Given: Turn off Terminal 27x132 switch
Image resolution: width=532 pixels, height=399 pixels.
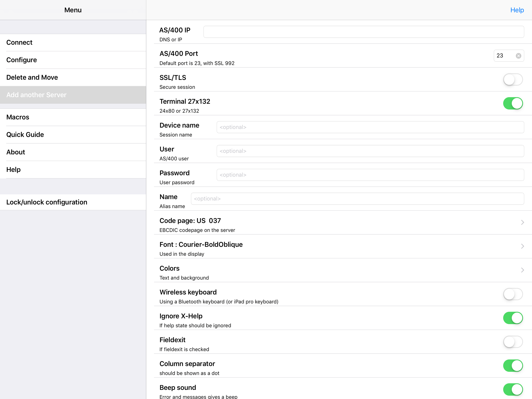Looking at the screenshot, I should (x=513, y=103).
